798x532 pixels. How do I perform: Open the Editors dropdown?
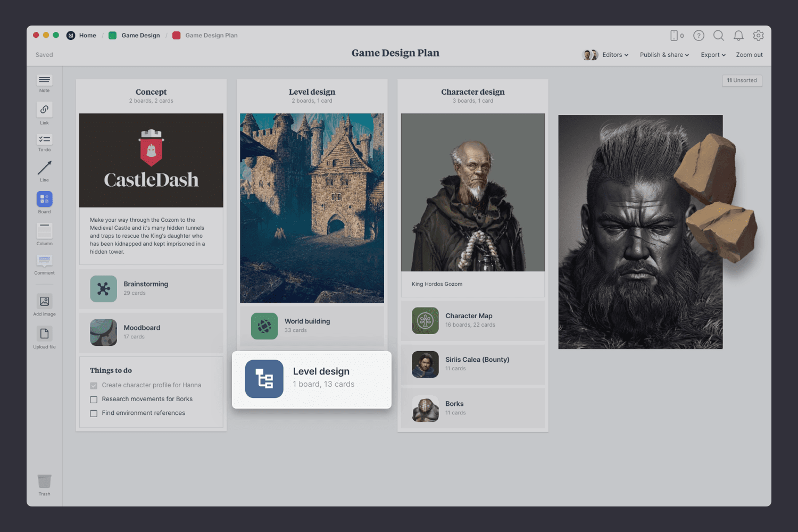pyautogui.click(x=616, y=55)
